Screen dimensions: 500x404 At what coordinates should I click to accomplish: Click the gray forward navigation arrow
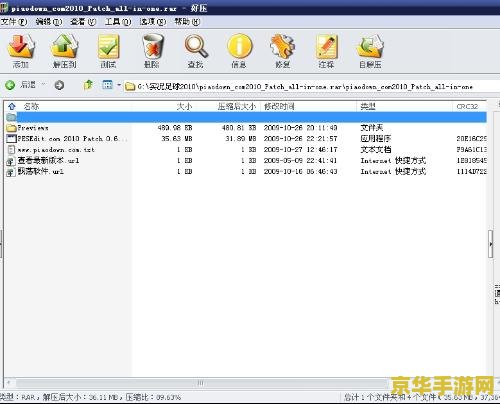coord(59,85)
